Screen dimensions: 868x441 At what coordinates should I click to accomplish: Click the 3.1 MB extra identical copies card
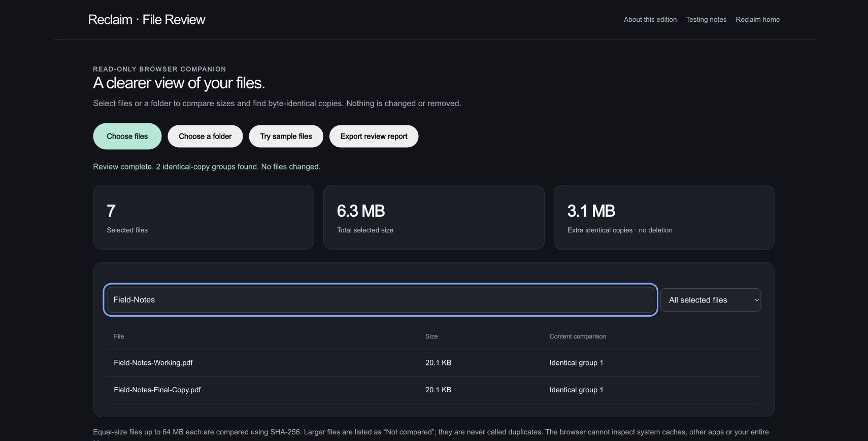pos(664,217)
